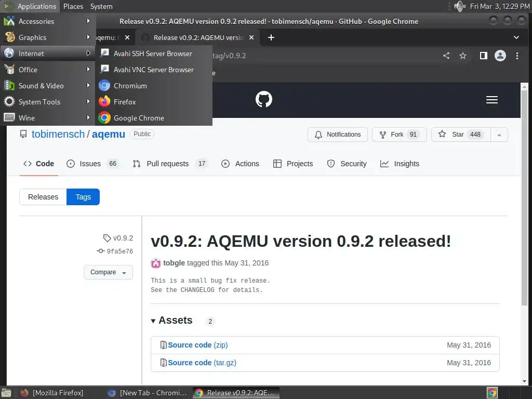Click the GitHub logo
Viewport: 532px width, 399px height.
coord(263,99)
